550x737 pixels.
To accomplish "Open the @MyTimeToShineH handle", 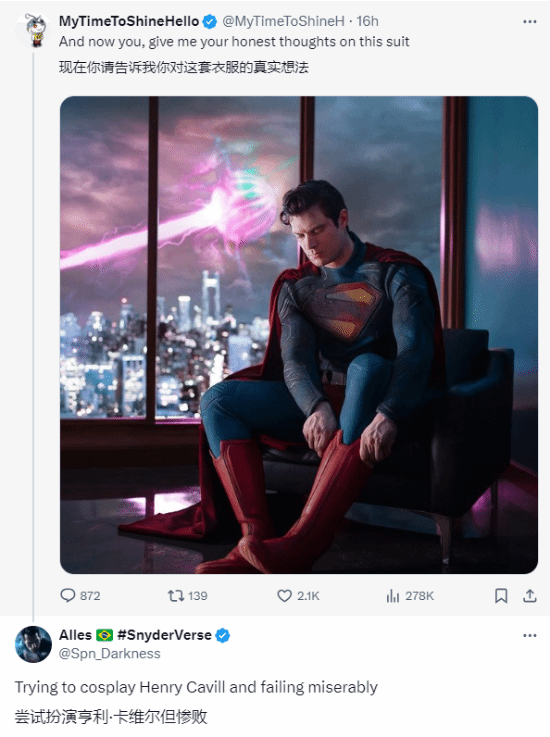I will pyautogui.click(x=283, y=21).
